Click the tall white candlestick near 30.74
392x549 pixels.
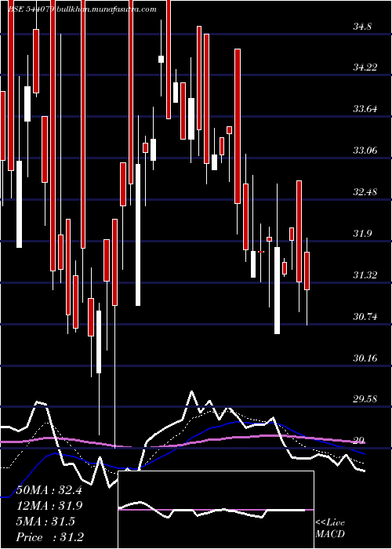(278, 290)
